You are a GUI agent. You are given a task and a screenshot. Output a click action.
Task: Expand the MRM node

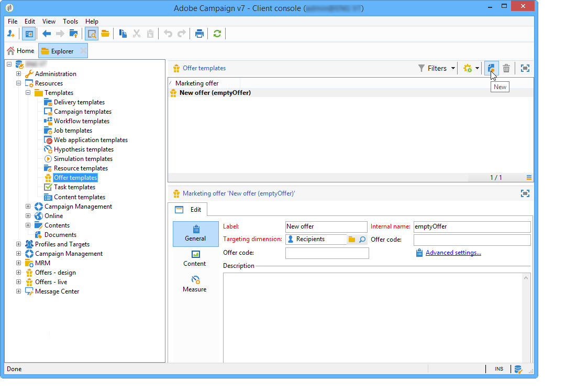pos(18,263)
